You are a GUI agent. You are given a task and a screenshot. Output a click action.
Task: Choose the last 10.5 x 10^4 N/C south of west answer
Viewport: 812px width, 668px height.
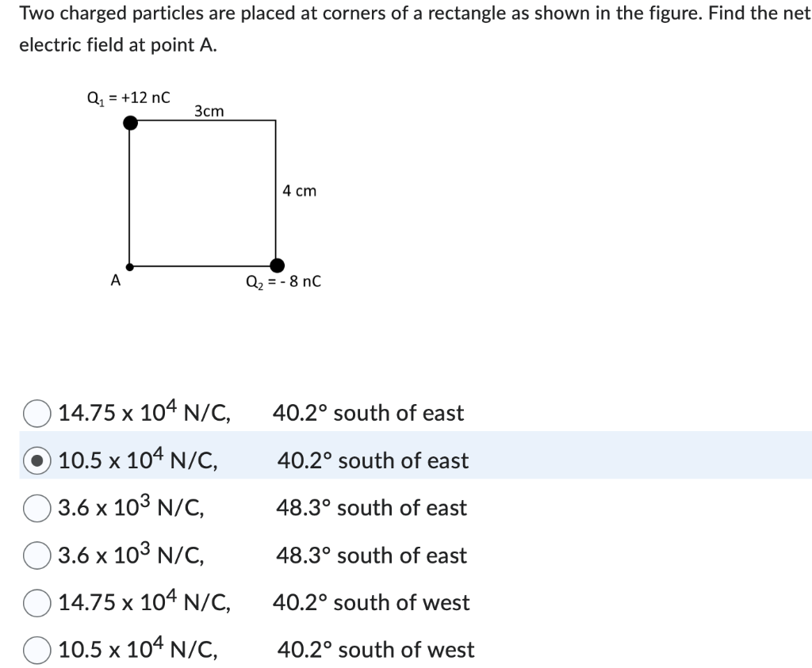pos(36,648)
